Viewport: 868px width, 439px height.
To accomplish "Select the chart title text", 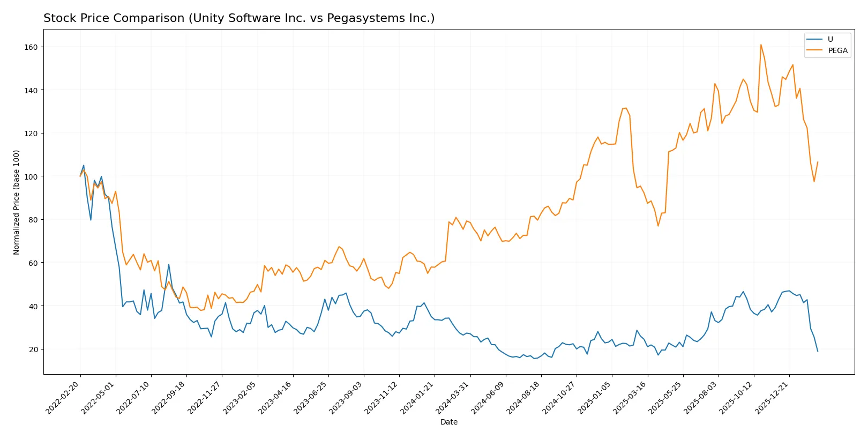I will [x=239, y=18].
